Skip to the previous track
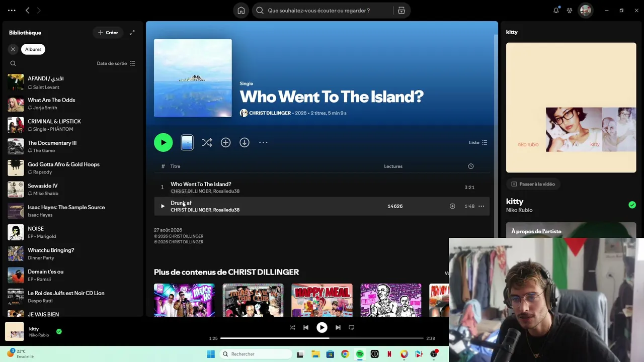The height and width of the screenshot is (362, 644). [x=305, y=327]
